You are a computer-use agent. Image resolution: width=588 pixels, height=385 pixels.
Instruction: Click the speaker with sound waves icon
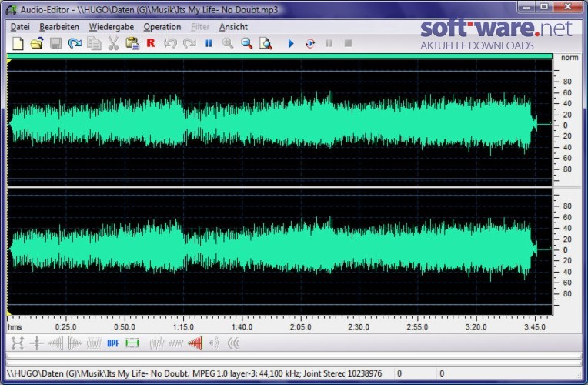point(215,343)
